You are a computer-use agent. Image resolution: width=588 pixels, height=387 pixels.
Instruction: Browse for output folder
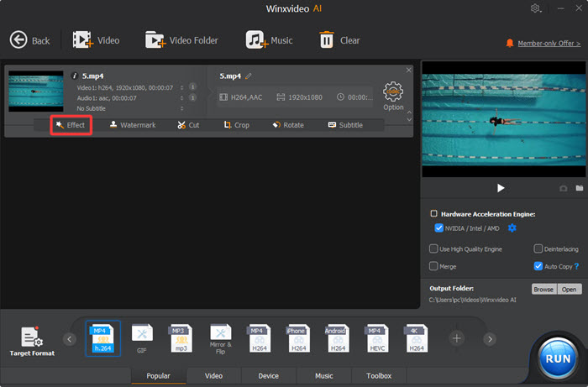[x=544, y=290]
